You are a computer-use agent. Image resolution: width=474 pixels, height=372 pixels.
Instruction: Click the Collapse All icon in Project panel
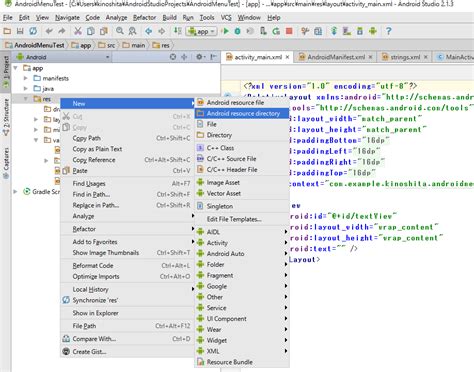184,57
